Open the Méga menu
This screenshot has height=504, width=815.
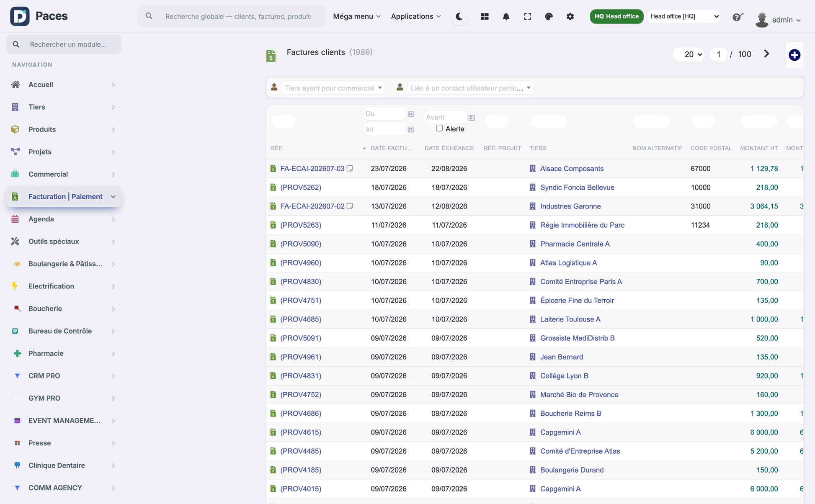[x=357, y=16]
